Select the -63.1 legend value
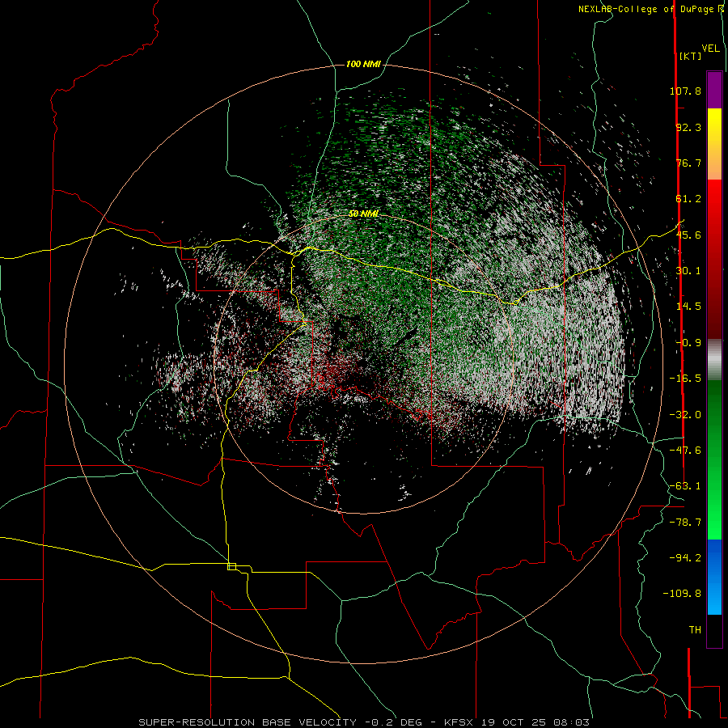Image resolution: width=728 pixels, height=728 pixels. coord(685,486)
